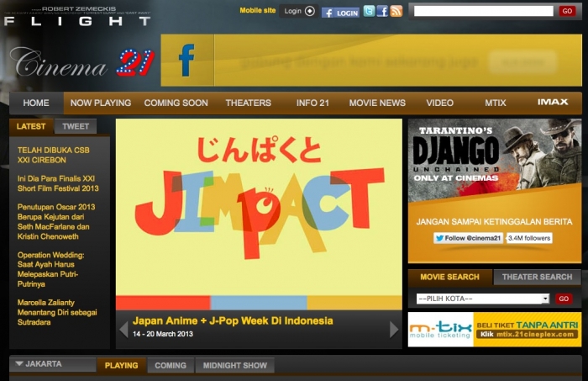Open the Django Unchained ad banner
The height and width of the screenshot is (381, 588).
tap(495, 161)
